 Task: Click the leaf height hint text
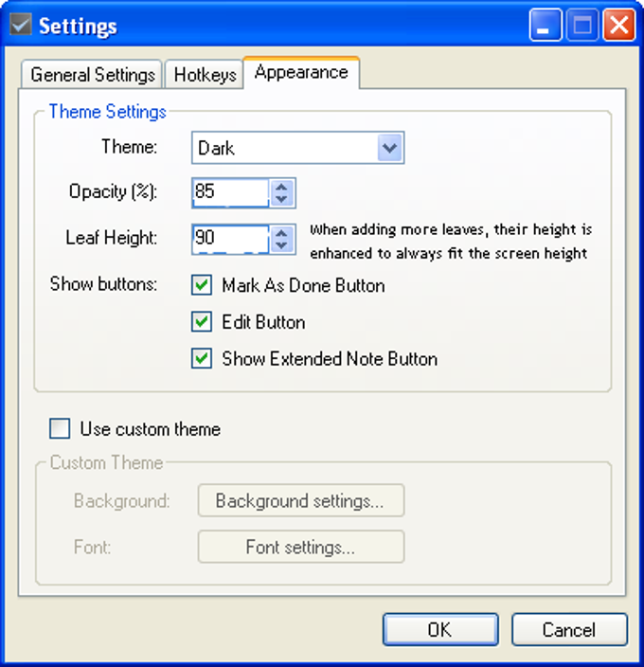click(x=451, y=242)
